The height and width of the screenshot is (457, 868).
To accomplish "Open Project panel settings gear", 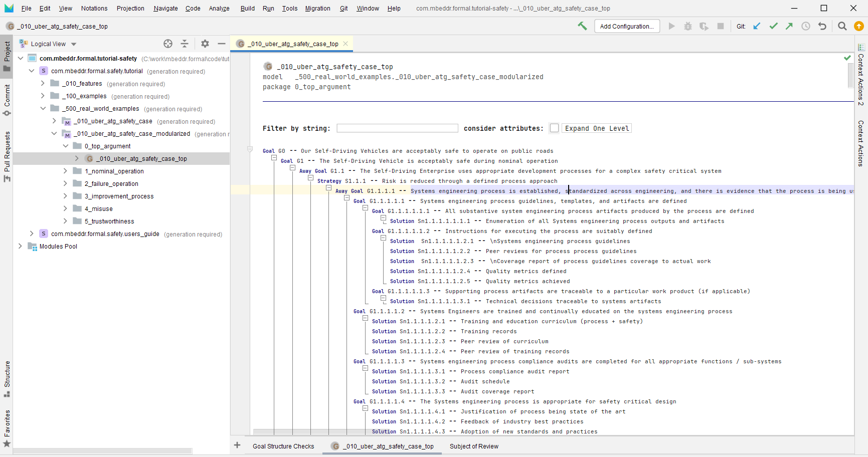I will (x=205, y=44).
